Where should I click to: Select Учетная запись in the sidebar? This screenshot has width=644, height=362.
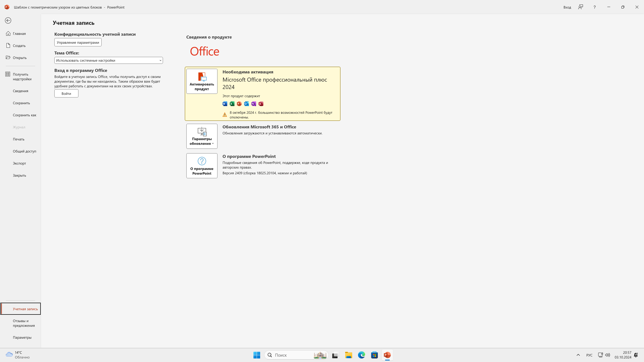pos(20,309)
